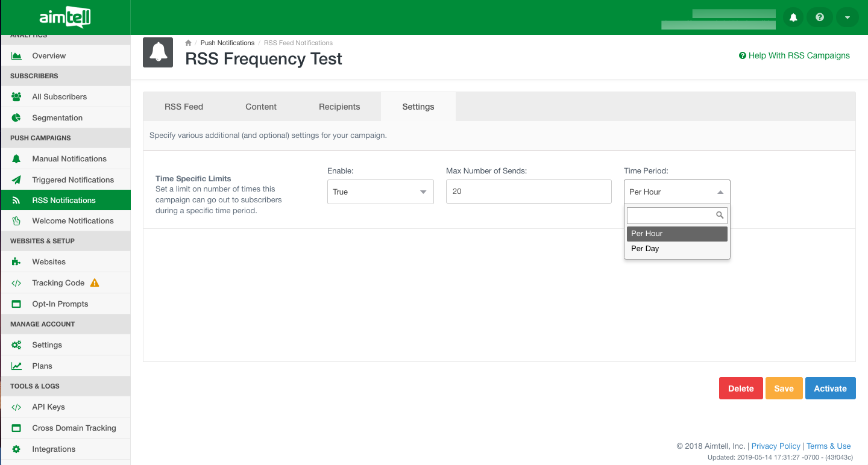Click the Manual Notifications bell icon
This screenshot has height=465, width=868.
point(16,158)
